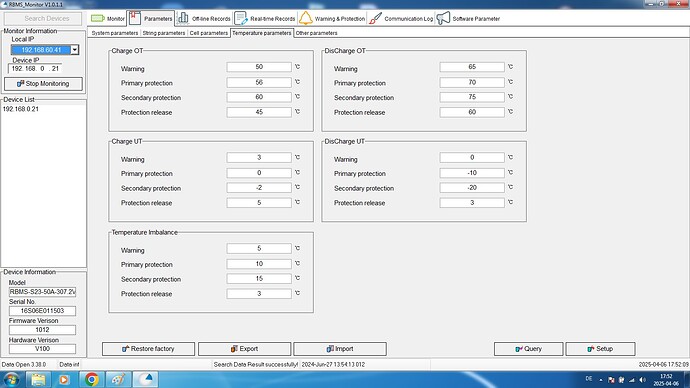Click the Serial No. field 16S06E011503
Screen dimensions: 690x388
[x=42, y=311]
